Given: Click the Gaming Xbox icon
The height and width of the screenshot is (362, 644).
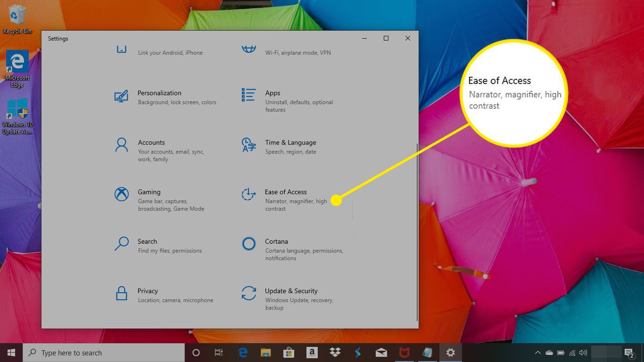Looking at the screenshot, I should [122, 194].
